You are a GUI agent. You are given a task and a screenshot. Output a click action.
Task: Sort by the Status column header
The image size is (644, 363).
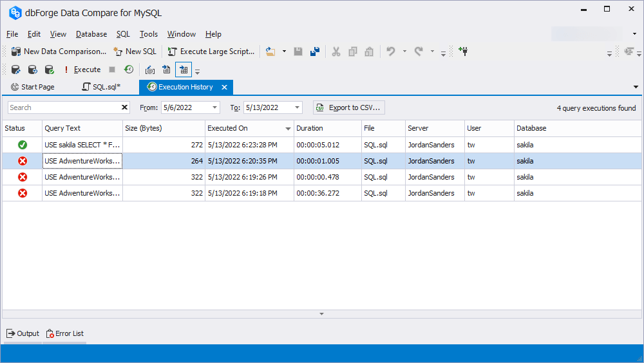(x=22, y=128)
